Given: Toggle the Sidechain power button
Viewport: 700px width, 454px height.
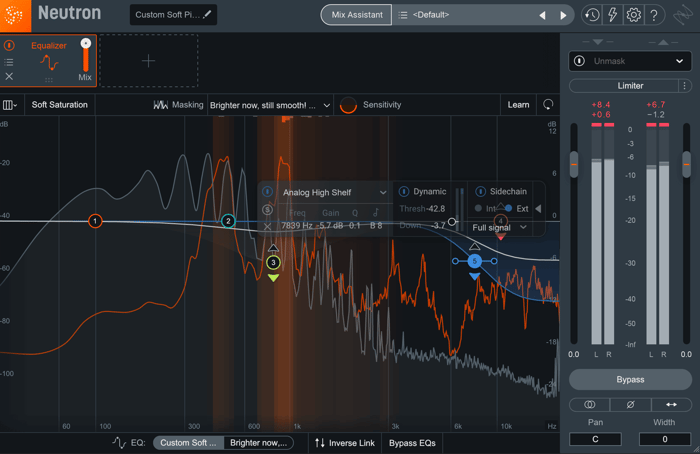Looking at the screenshot, I should tap(480, 192).
